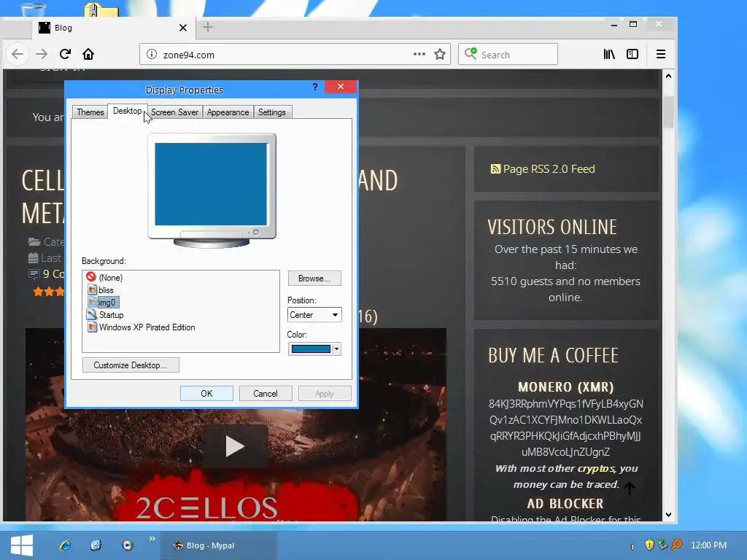Click the blue desktop color swatch
Viewport: 747px width, 560px height.
(311, 349)
